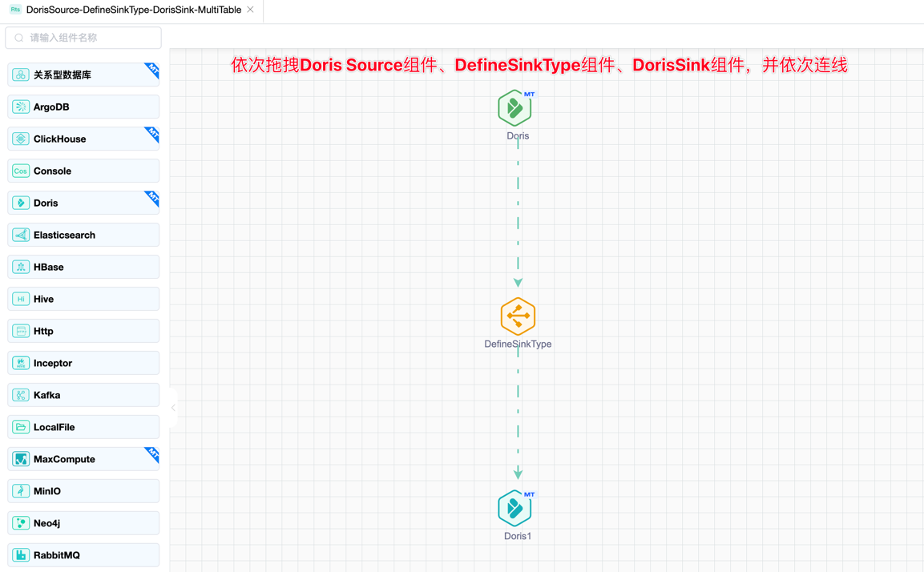Click the LocalFile label in component list
Viewport: 924px width, 572px height.
pyautogui.click(x=54, y=427)
